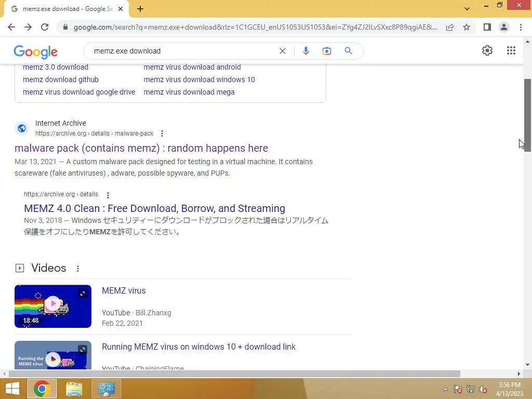Click the scroll down arrow
532x399 pixels.
point(527,365)
